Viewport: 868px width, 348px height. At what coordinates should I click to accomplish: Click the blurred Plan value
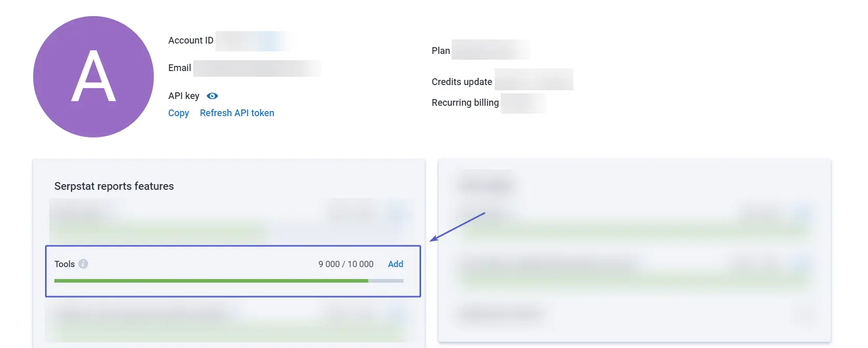point(490,50)
